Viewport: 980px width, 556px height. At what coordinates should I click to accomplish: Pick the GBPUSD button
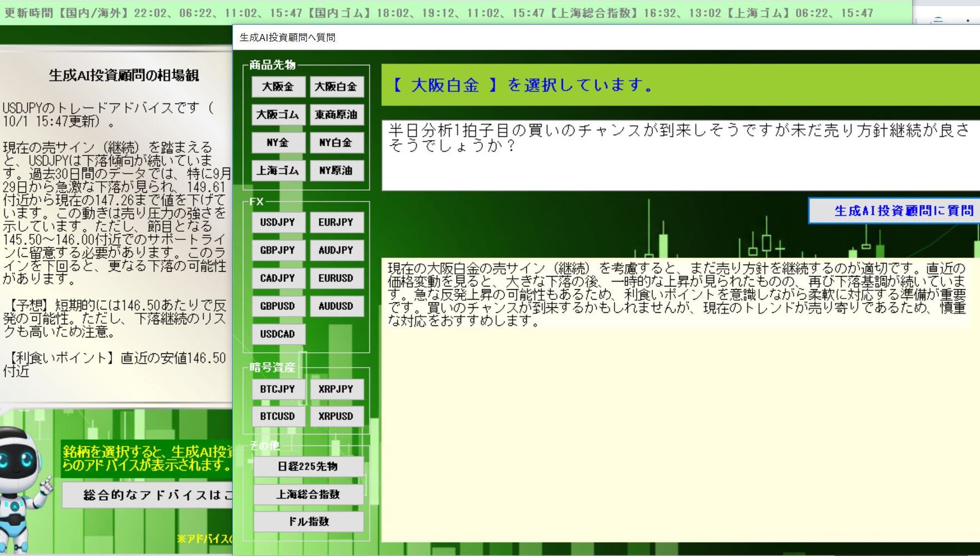click(278, 306)
